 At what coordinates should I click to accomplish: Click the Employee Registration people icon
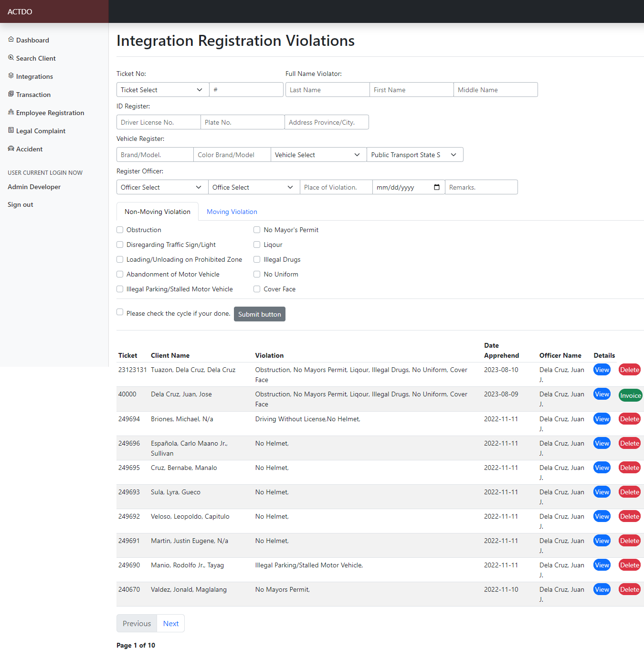11,112
